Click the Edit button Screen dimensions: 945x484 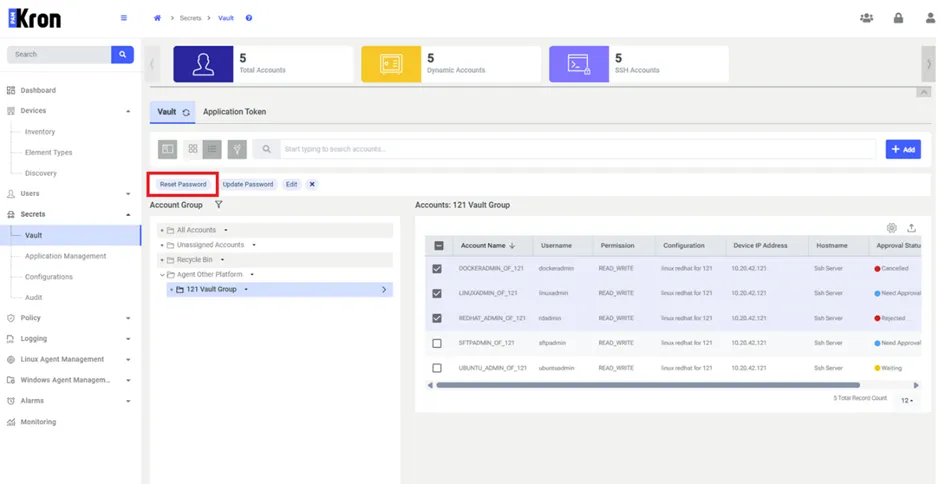pos(292,184)
